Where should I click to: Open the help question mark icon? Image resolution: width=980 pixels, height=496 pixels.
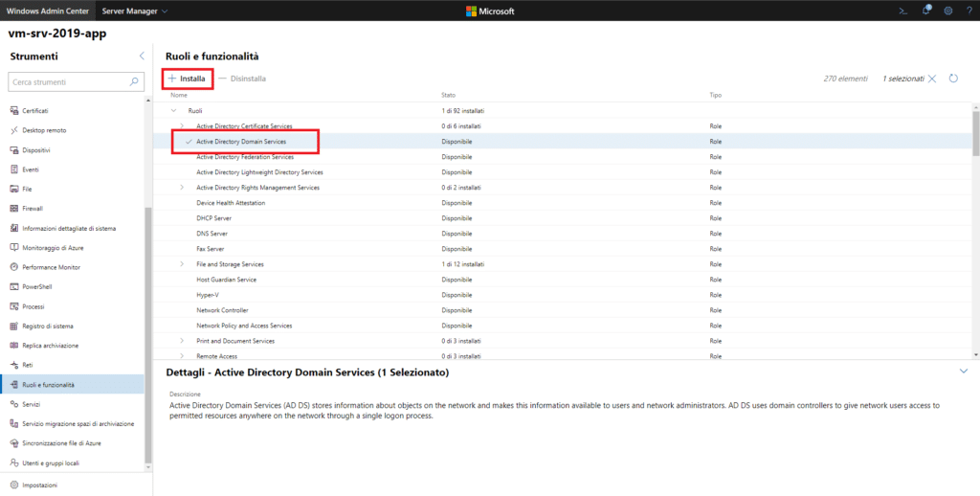pyautogui.click(x=969, y=11)
